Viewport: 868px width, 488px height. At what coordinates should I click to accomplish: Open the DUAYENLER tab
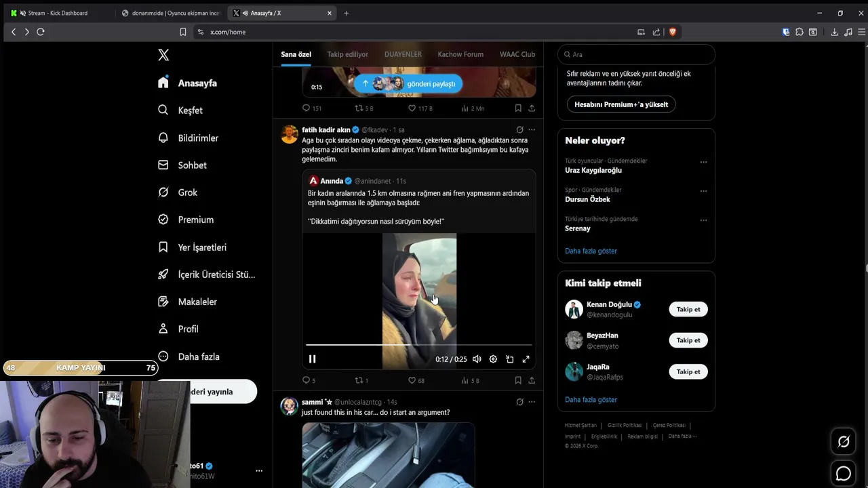click(x=403, y=54)
